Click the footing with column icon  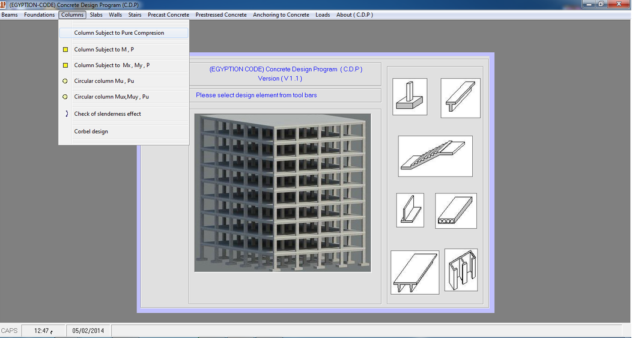(x=410, y=97)
